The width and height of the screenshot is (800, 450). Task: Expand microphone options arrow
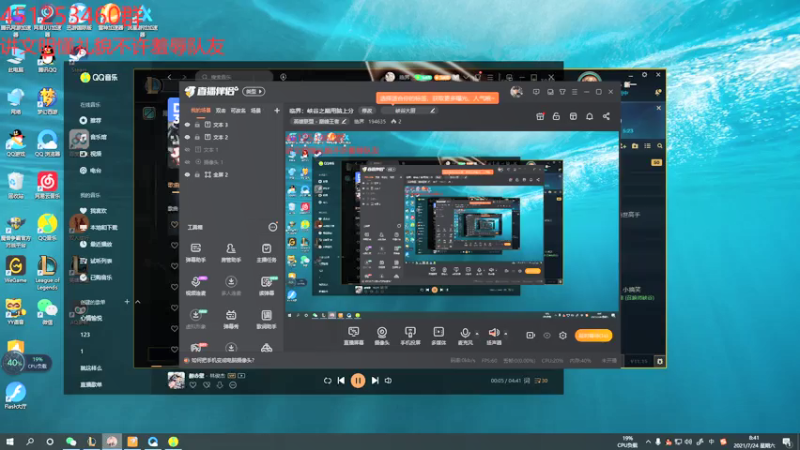(x=477, y=334)
